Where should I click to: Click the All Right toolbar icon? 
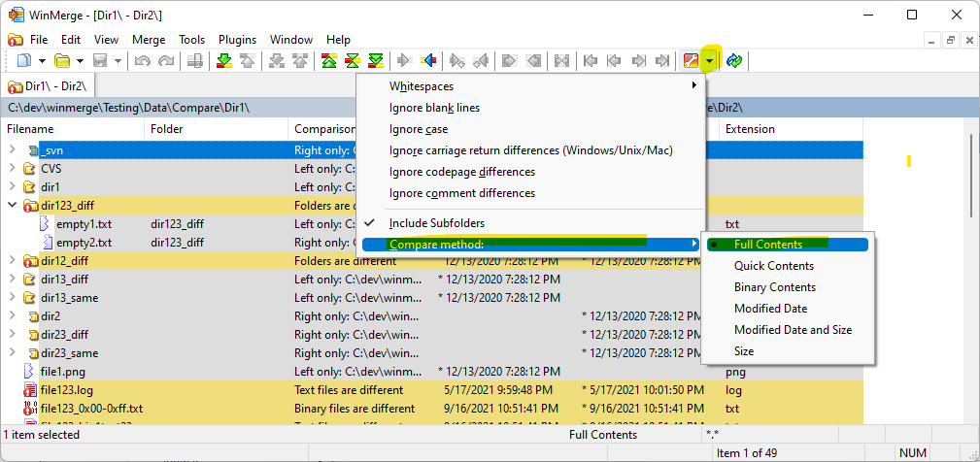[509, 60]
